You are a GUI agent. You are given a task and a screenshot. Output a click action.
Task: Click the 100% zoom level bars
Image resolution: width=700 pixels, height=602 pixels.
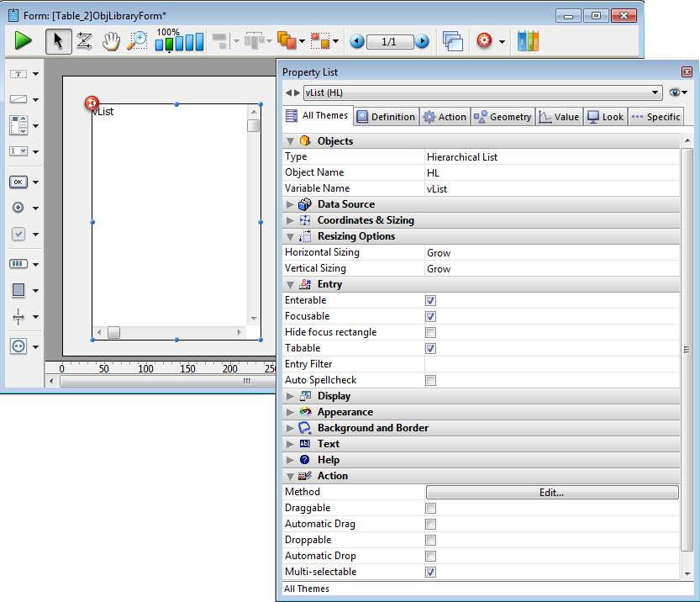click(179, 41)
